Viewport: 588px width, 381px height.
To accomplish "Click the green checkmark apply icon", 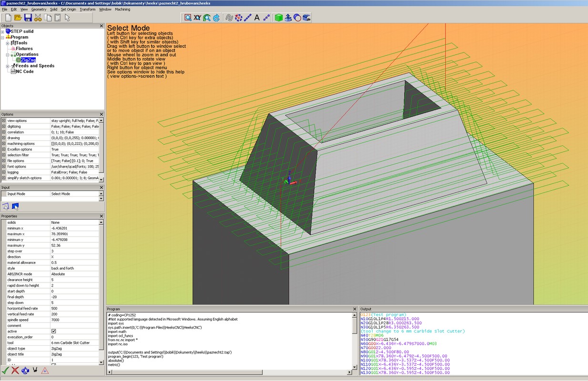I will [x=5, y=371].
